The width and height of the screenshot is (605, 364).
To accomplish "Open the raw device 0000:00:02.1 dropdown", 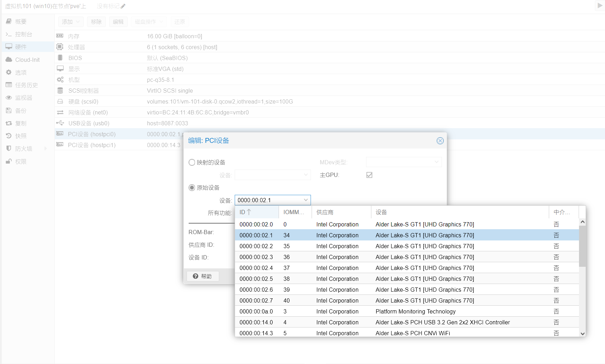I will 306,200.
